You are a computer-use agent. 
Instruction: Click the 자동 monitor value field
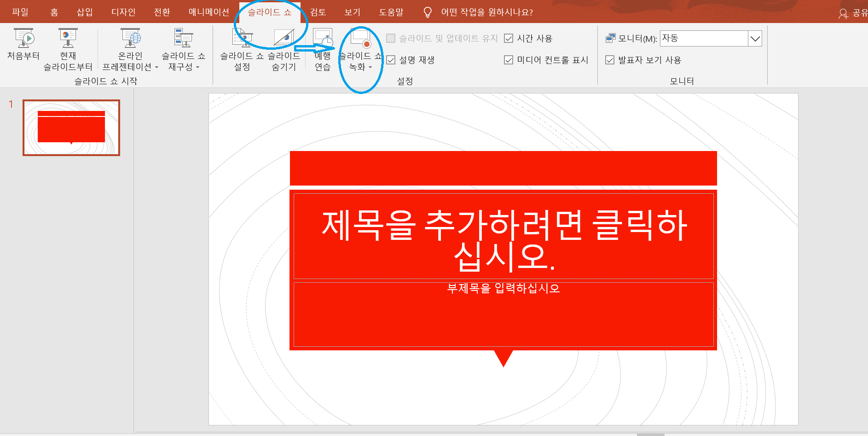704,39
